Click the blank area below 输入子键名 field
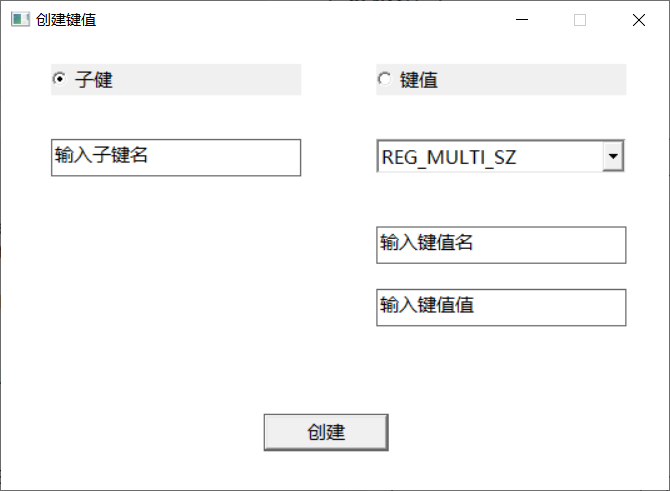The width and height of the screenshot is (670, 491). pyautogui.click(x=175, y=260)
